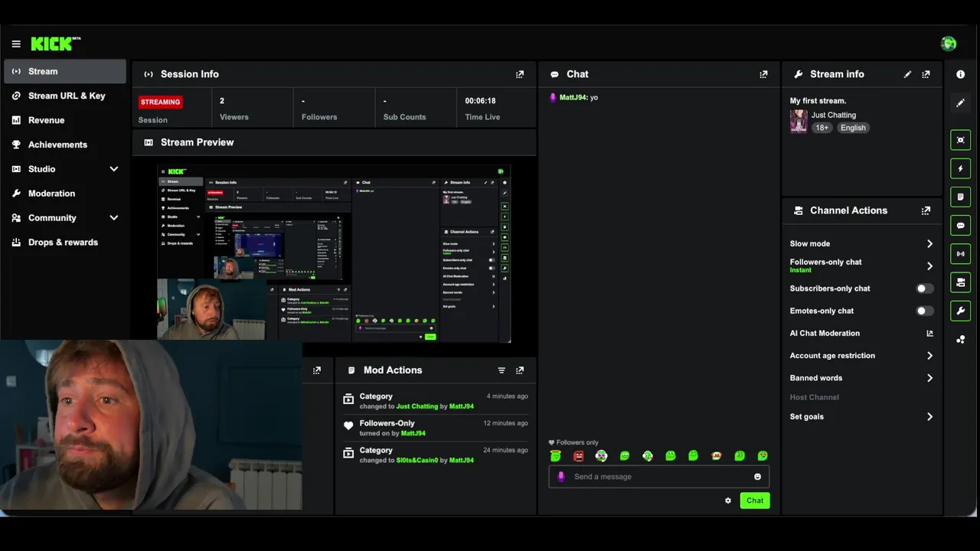
Task: Click MattJ94 username in chat message
Action: pyautogui.click(x=573, y=98)
